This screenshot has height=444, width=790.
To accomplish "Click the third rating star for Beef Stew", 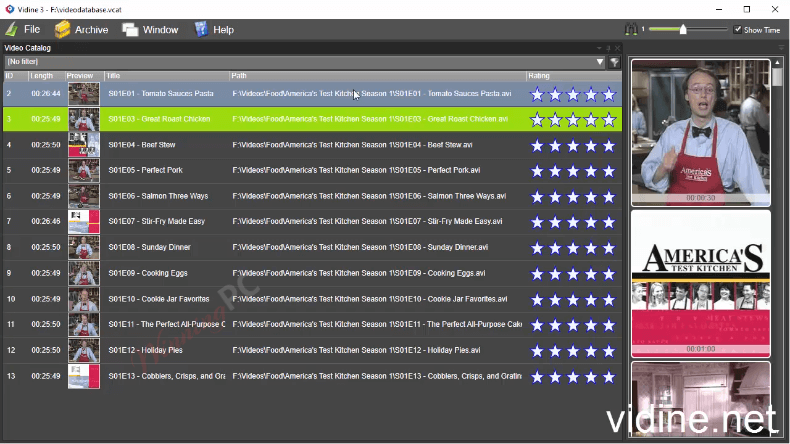I will coord(573,146).
